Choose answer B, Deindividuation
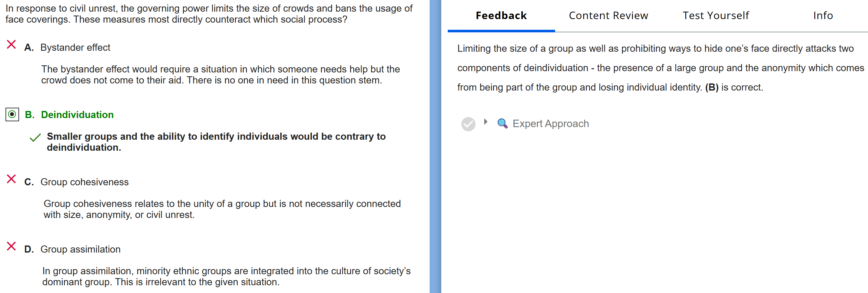 point(77,114)
